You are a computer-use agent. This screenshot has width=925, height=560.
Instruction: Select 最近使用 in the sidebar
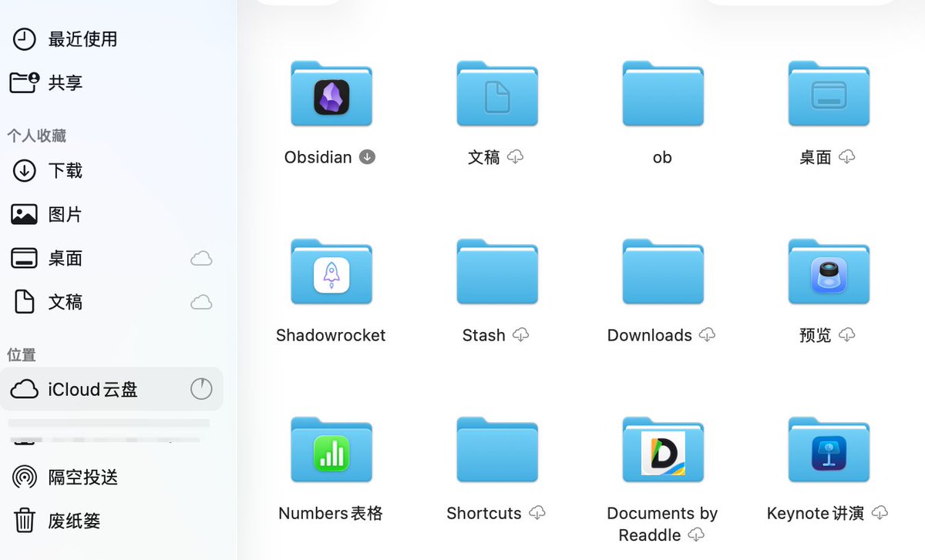click(112, 39)
